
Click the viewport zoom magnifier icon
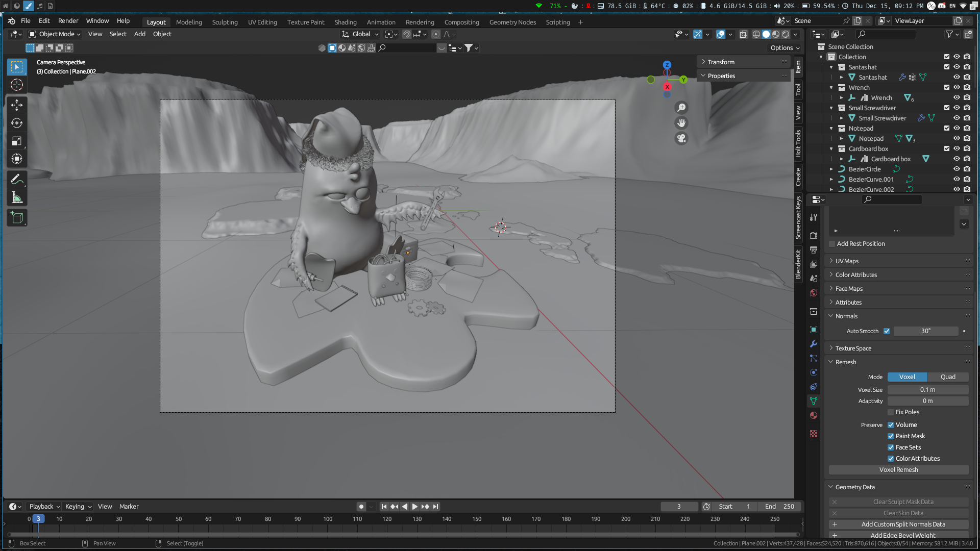681,108
